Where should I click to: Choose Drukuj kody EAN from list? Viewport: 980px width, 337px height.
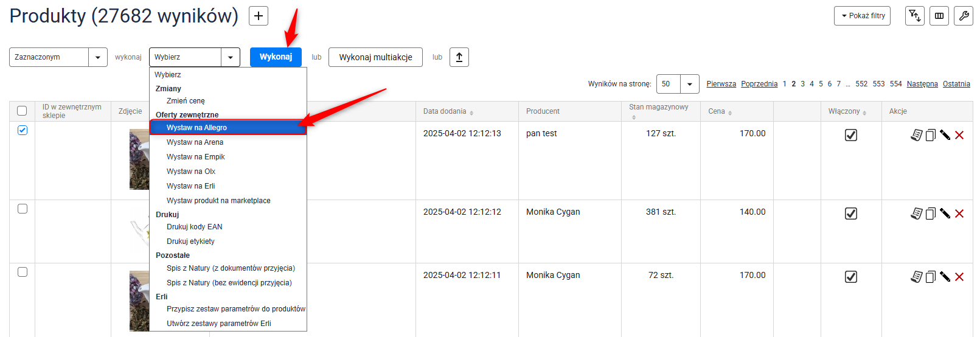(195, 227)
